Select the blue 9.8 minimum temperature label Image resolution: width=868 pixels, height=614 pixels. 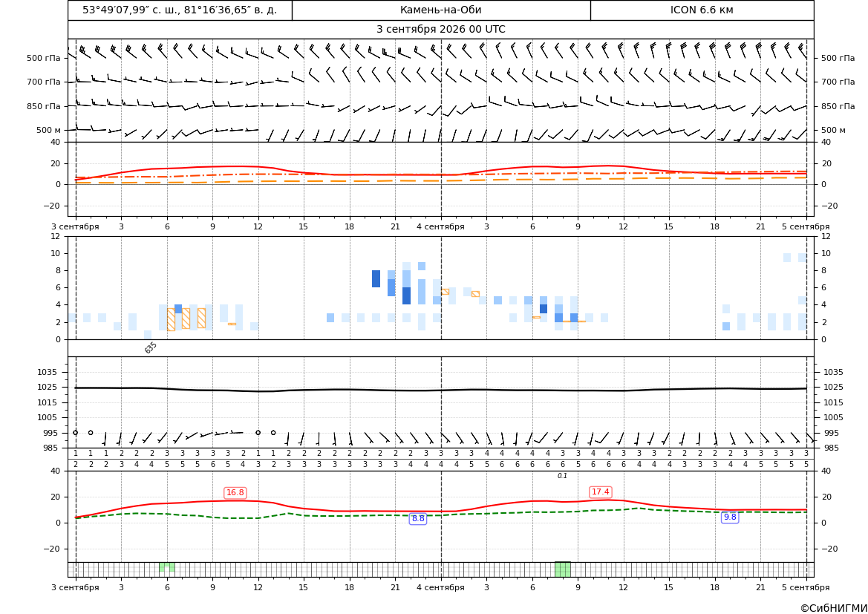pyautogui.click(x=730, y=517)
